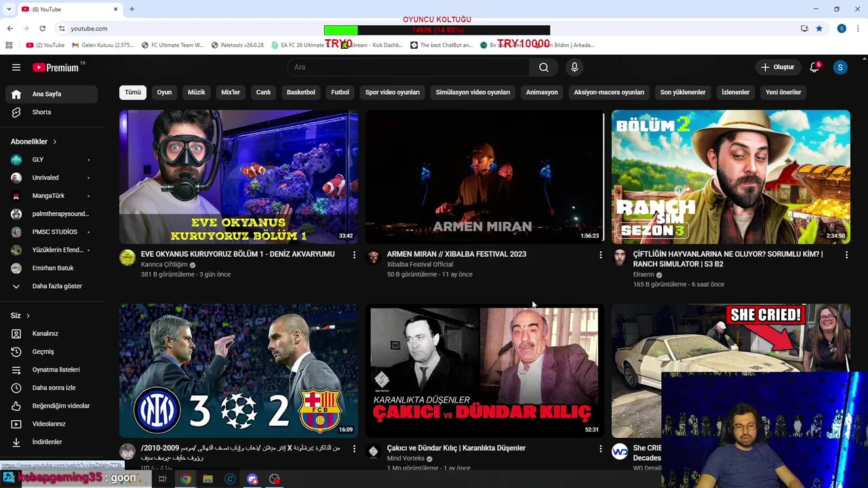868x488 pixels.
Task: Expand the Siz section chevron
Action: [x=28, y=316]
